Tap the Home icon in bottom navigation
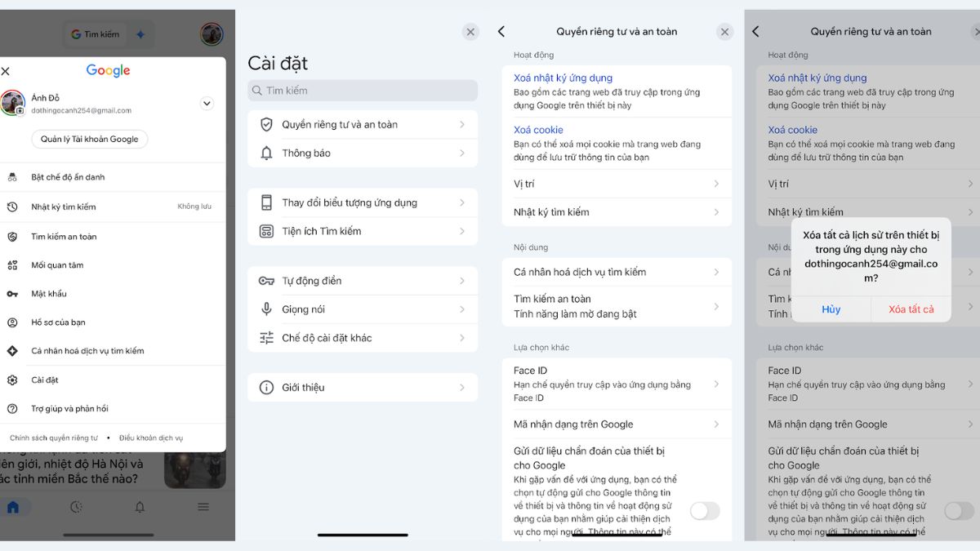 coord(13,507)
